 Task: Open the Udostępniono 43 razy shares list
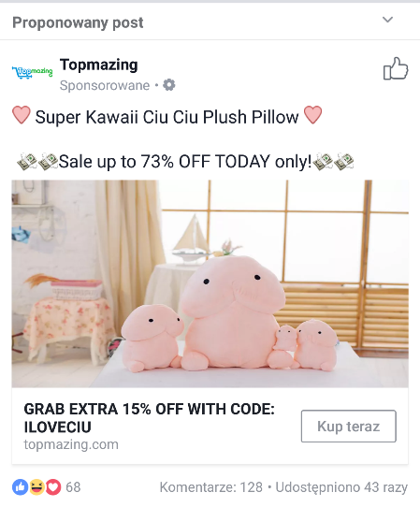[x=341, y=487]
